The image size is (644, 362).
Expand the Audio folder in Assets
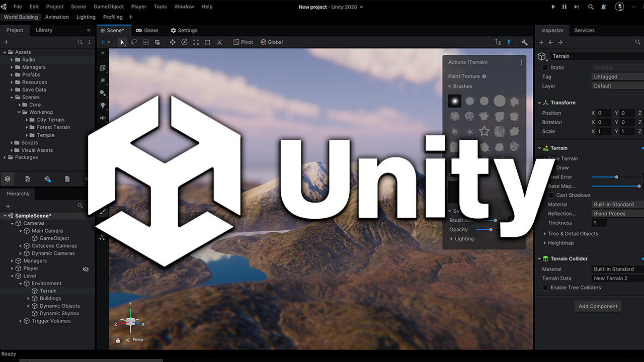click(x=12, y=60)
